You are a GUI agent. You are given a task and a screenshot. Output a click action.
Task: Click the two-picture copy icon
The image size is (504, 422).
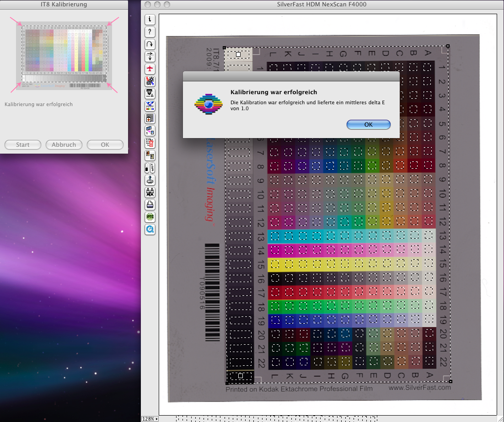pyautogui.click(x=150, y=155)
